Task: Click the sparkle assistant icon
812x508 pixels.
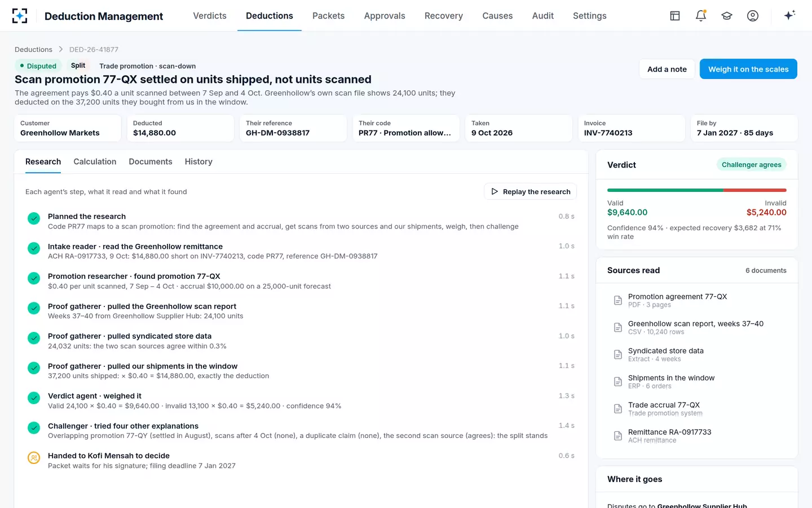Action: [789, 15]
